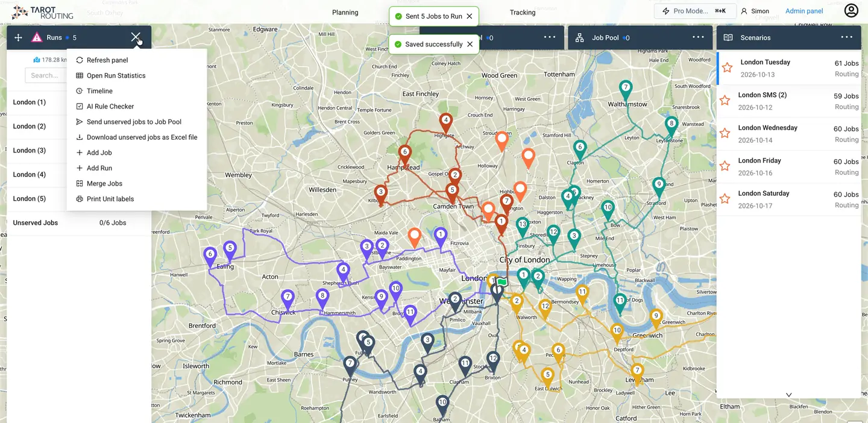Screen dimensions: 868x423
Task: Click the move handle icon beside Runs
Action: 18,37
